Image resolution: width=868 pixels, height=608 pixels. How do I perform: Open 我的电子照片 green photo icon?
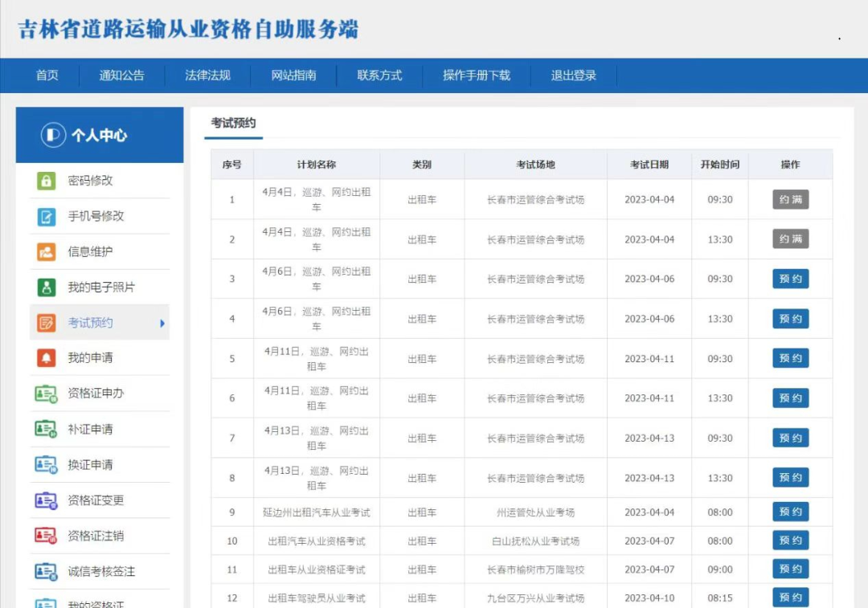point(47,287)
